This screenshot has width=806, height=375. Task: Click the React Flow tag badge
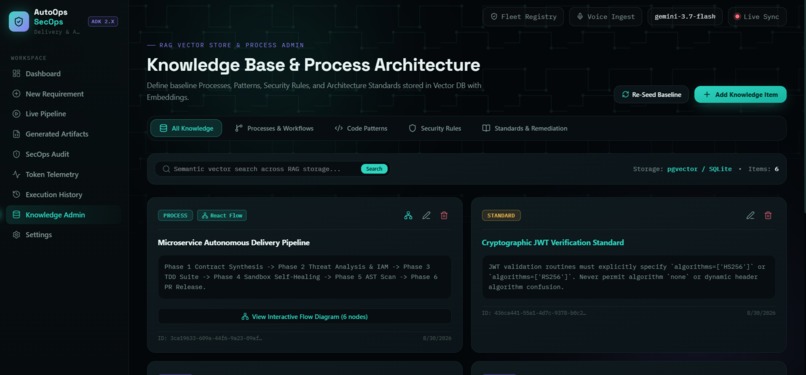click(x=222, y=216)
